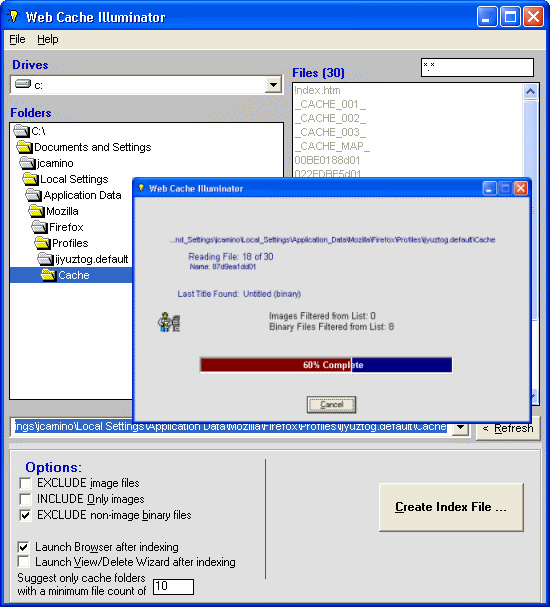Click the 60% Complete progress bar

click(x=326, y=365)
